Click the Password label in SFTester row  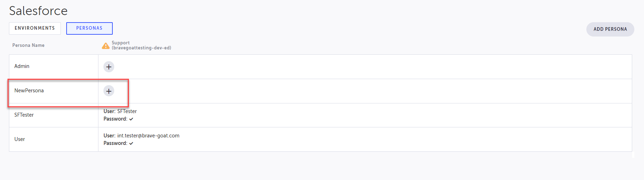[x=115, y=119]
